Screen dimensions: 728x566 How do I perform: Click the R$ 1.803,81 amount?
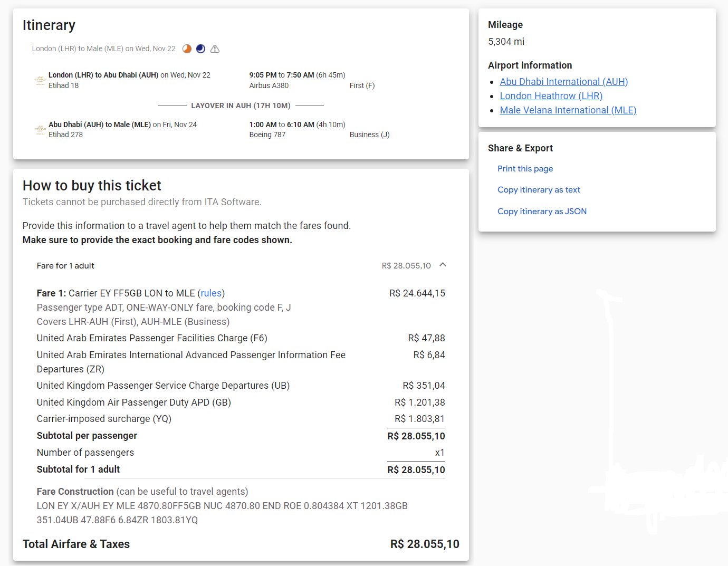[420, 419]
